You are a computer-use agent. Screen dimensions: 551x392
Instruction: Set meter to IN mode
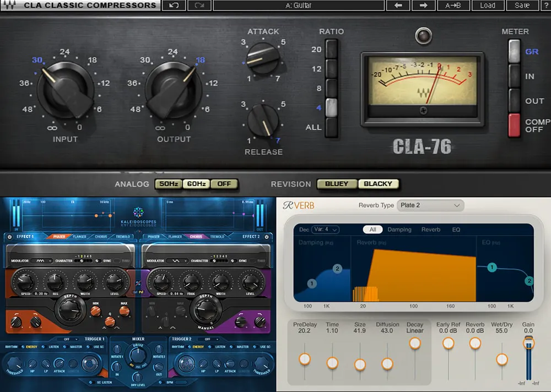(x=514, y=76)
